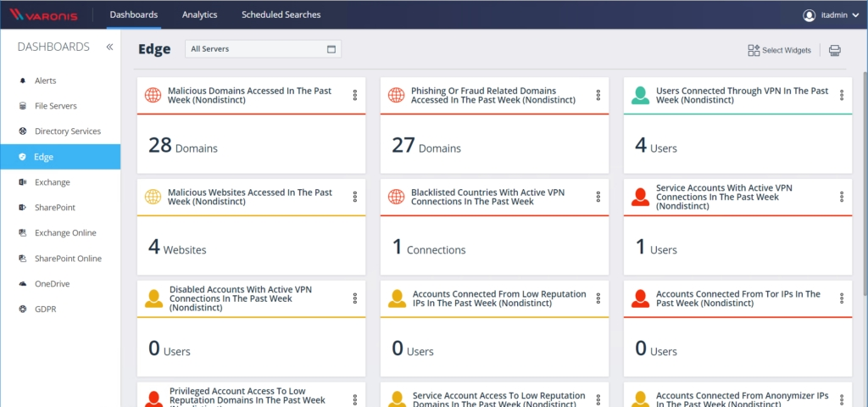Click the teal user icon on VPN Users widget
868x407 pixels.
(640, 96)
